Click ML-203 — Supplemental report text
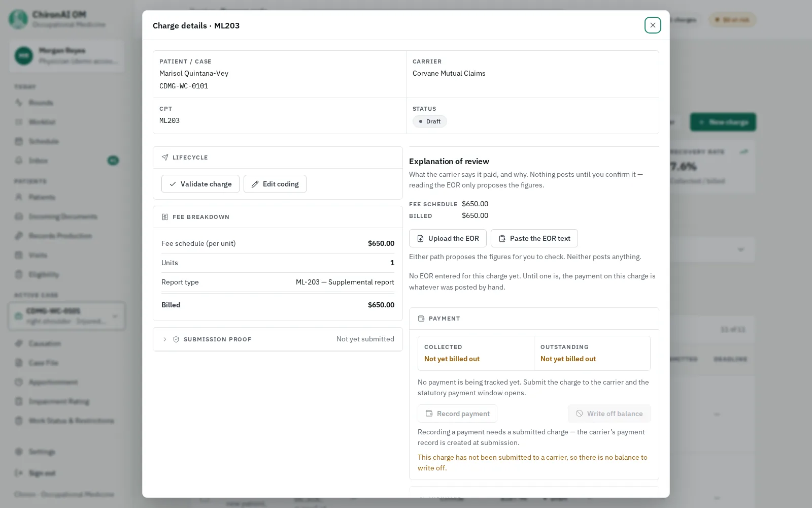Image resolution: width=812 pixels, height=508 pixels. tap(345, 282)
